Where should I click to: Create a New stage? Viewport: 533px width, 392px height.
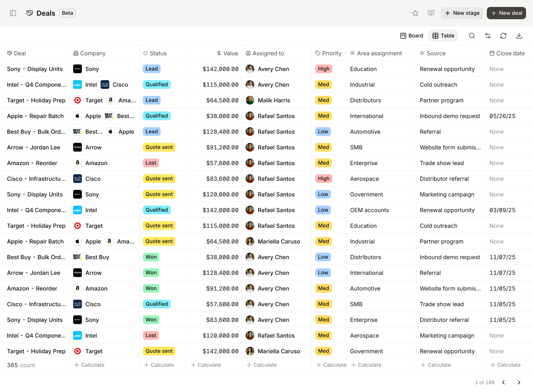(x=462, y=13)
